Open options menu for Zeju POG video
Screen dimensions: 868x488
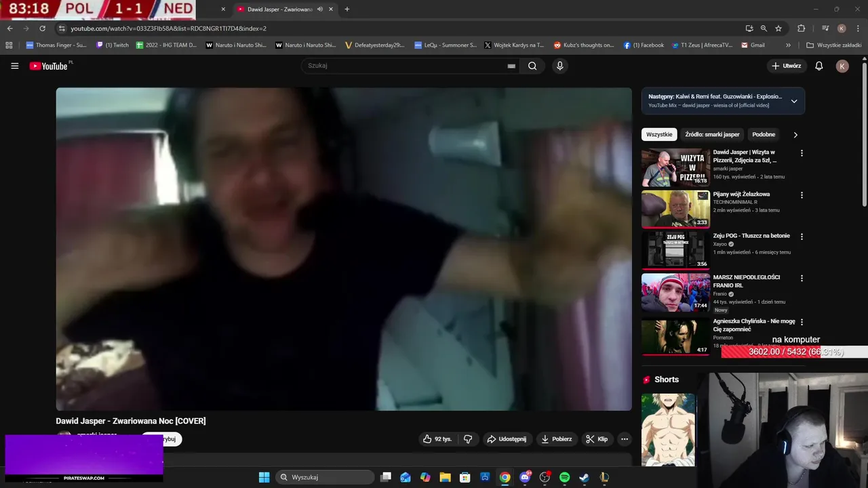click(x=802, y=237)
